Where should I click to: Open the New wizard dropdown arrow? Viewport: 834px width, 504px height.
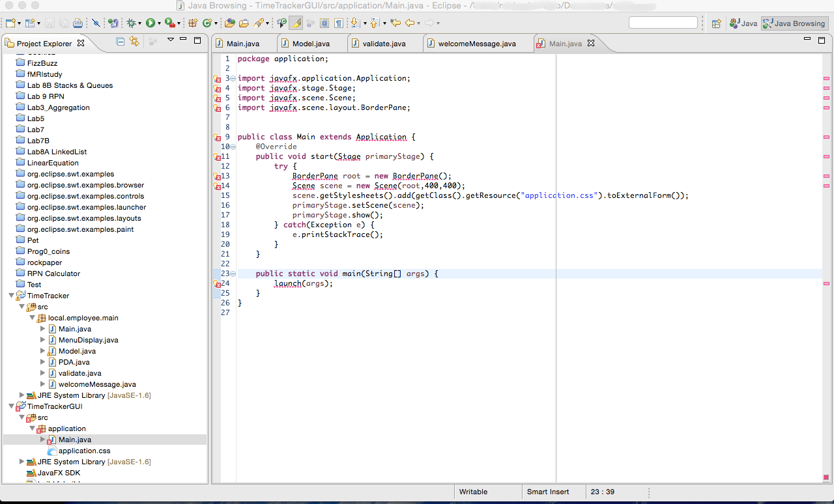pos(20,23)
